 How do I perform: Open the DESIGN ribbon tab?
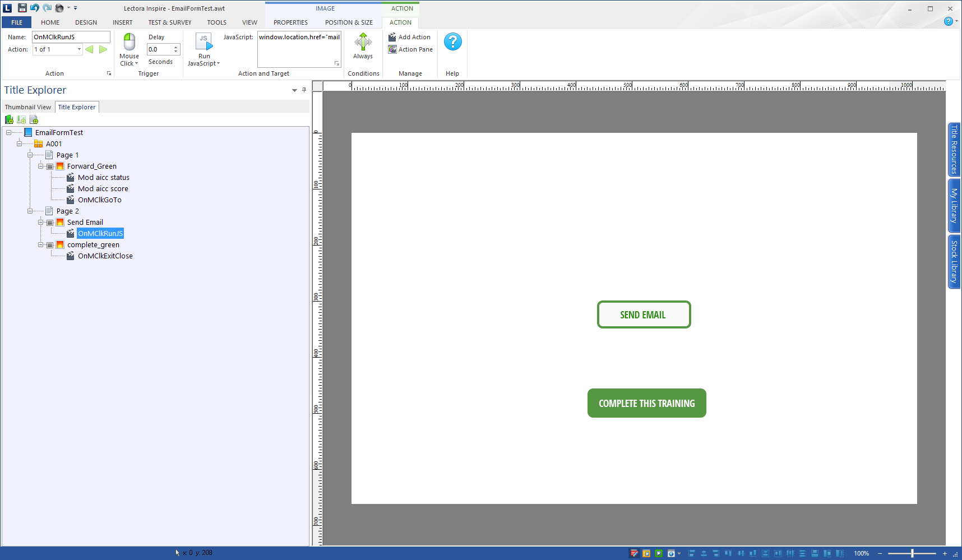tap(86, 22)
